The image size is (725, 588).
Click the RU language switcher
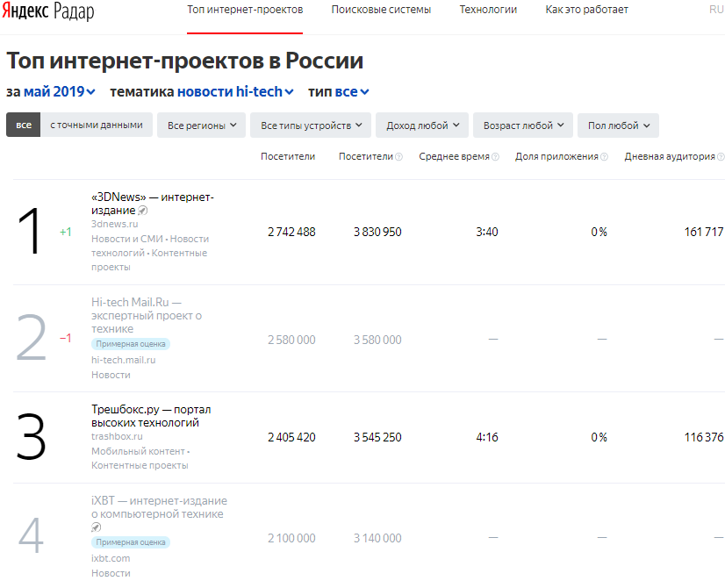715,10
